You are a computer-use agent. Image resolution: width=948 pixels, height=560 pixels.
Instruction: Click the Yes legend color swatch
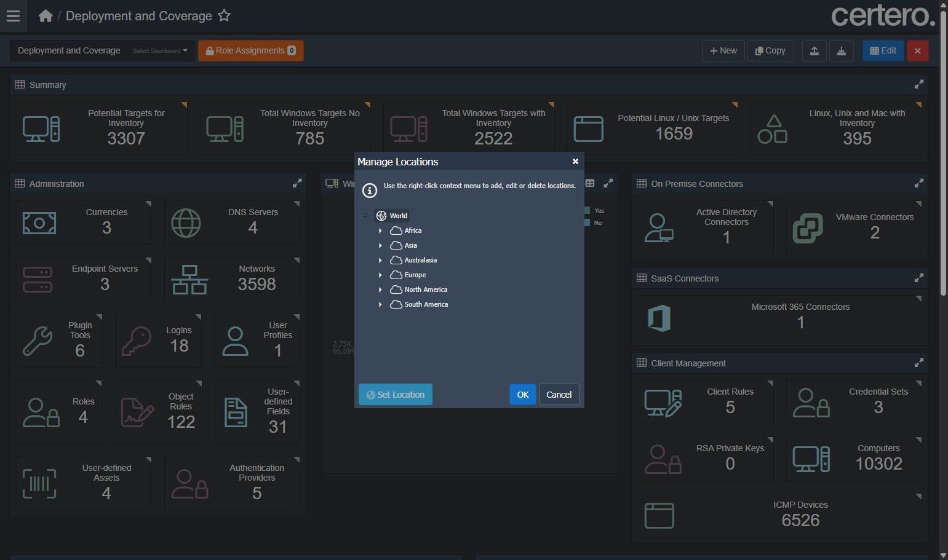point(587,211)
